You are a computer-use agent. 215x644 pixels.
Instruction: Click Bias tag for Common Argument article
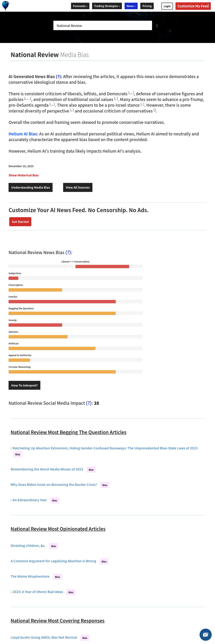104,562
